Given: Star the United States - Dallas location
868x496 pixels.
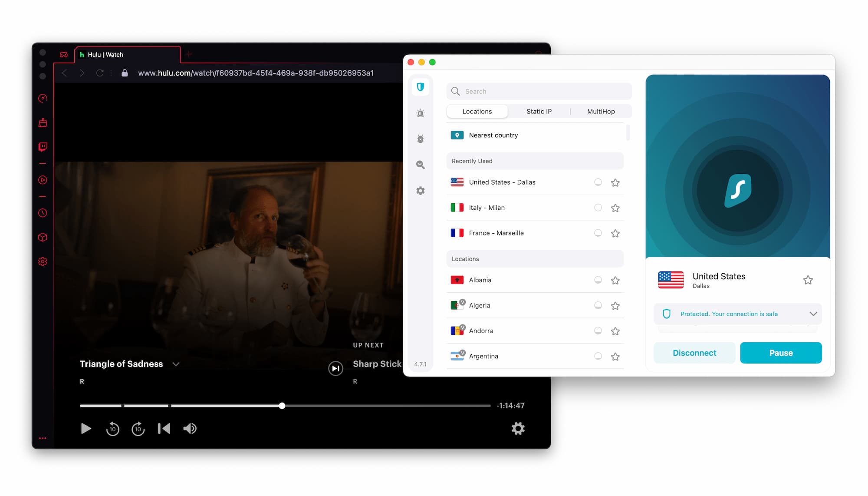Looking at the screenshot, I should (615, 182).
